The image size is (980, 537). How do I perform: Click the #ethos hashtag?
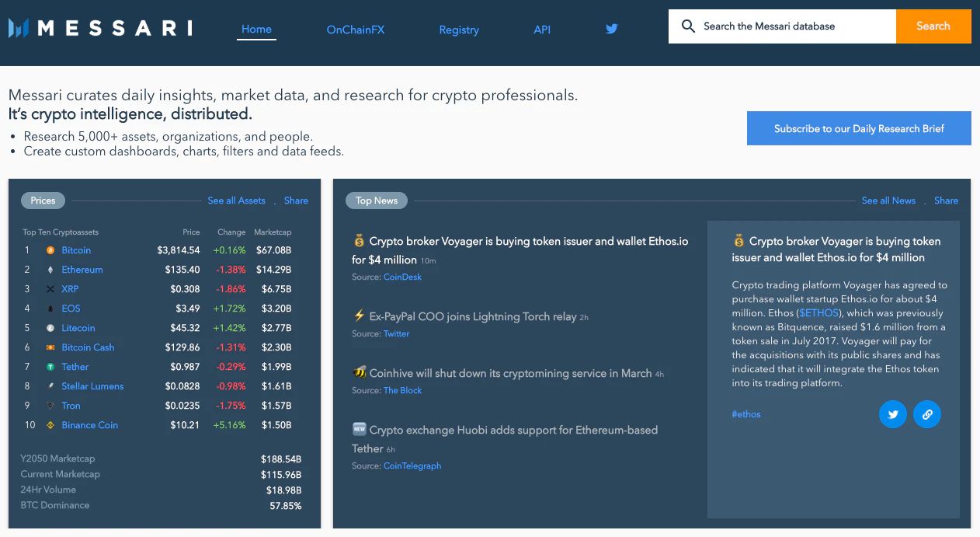(746, 414)
